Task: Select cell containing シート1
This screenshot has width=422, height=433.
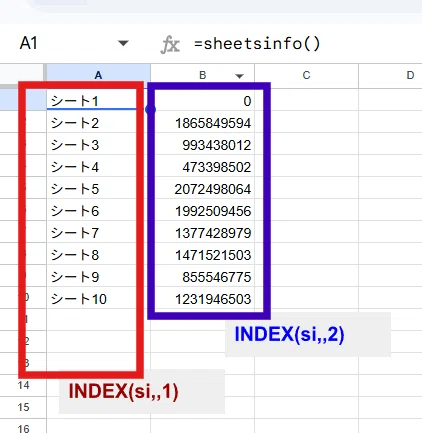Action: click(98, 100)
